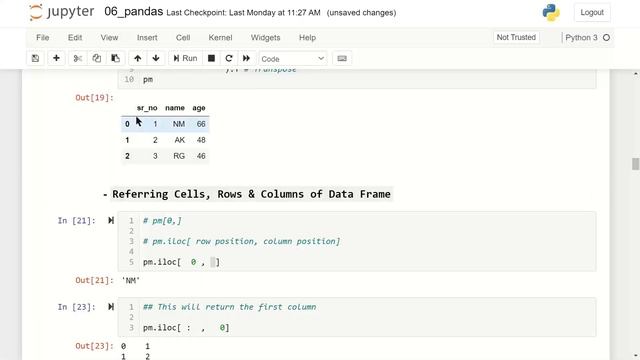Click the Out[19] prompt label
The height and width of the screenshot is (360, 640).
click(x=94, y=98)
